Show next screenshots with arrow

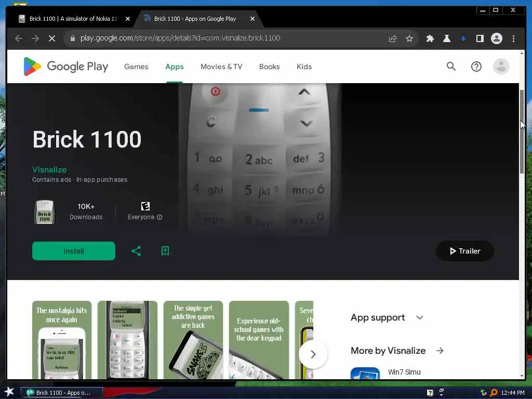[x=313, y=354]
